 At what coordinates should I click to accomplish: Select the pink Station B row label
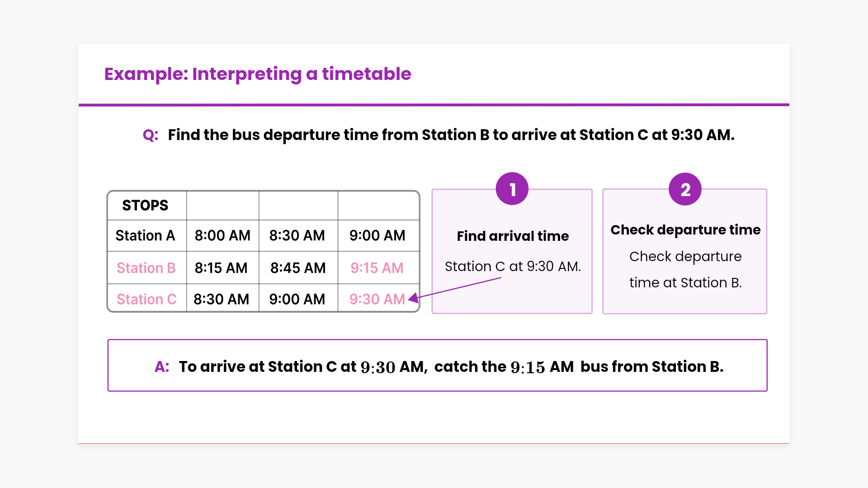pyautogui.click(x=146, y=268)
